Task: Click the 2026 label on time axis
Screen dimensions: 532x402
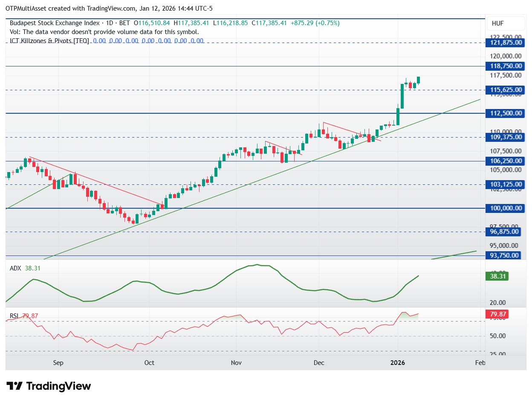Action: pyautogui.click(x=398, y=363)
